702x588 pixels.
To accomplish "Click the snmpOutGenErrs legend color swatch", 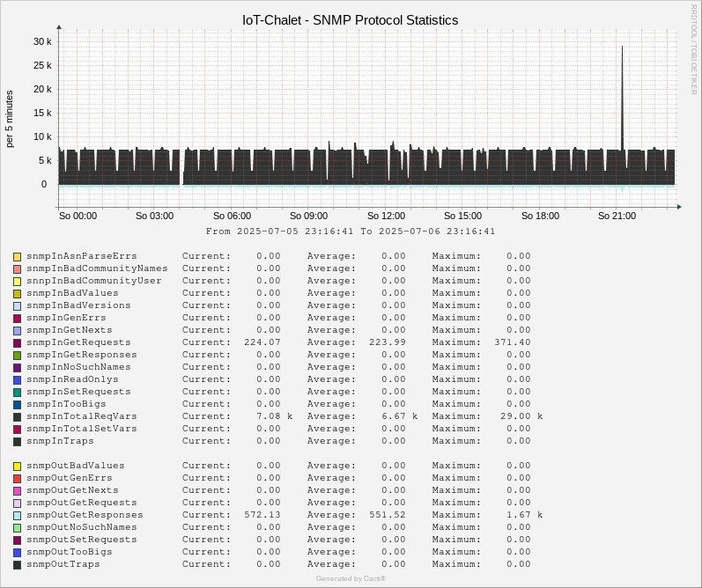I will tap(17, 479).
